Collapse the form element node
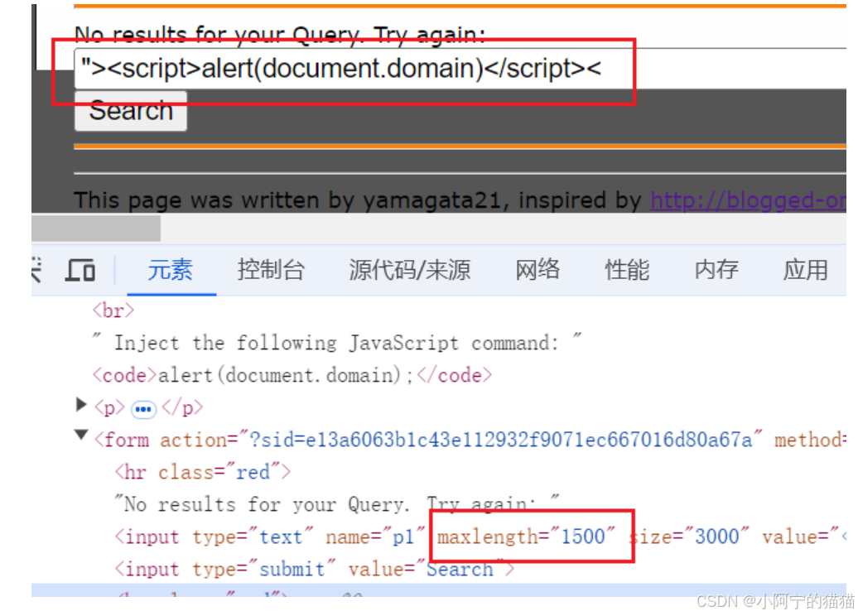858x616 pixels. [x=81, y=436]
